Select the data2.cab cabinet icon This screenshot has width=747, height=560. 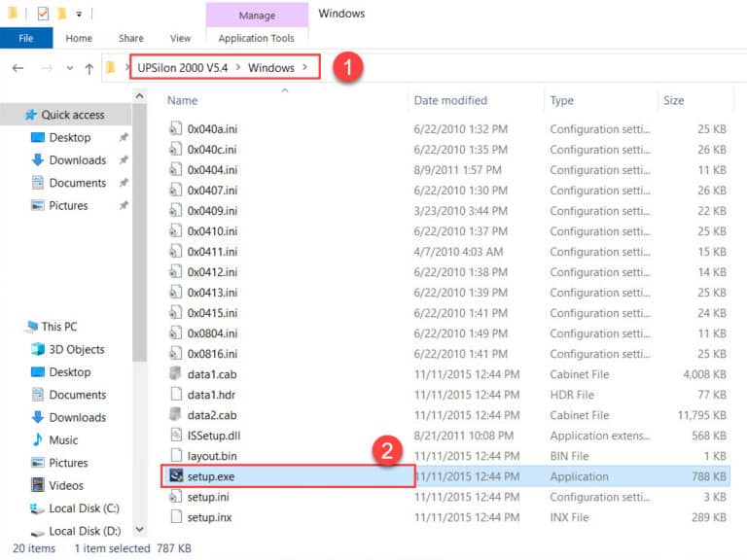tap(176, 415)
